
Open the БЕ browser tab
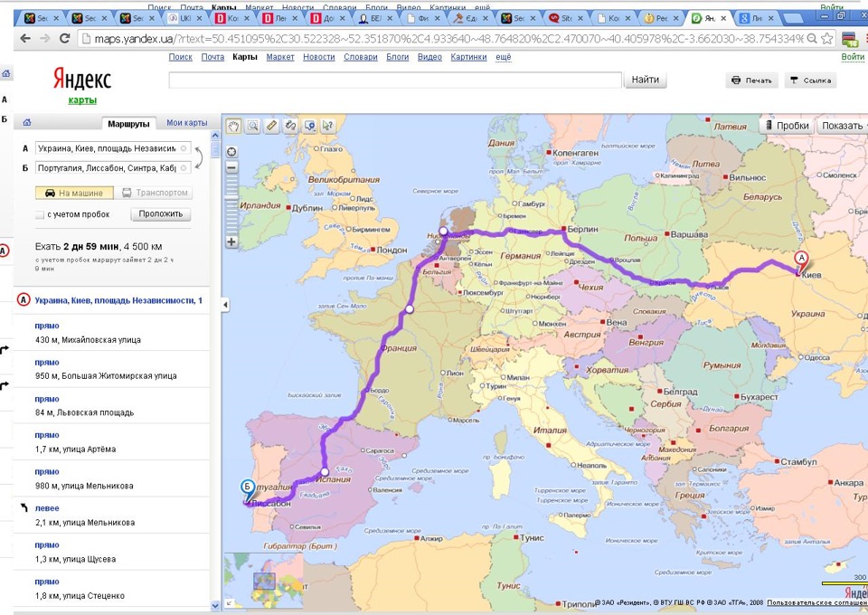click(376, 18)
